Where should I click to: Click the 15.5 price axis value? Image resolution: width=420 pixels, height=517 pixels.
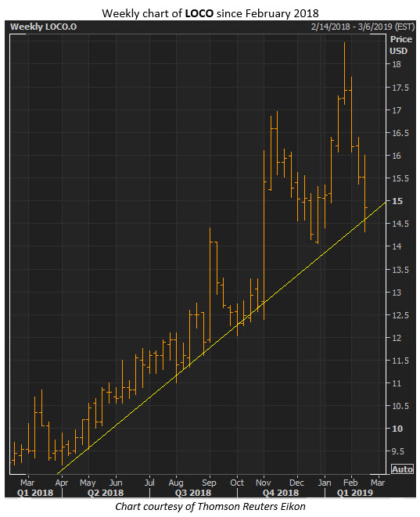(x=400, y=178)
